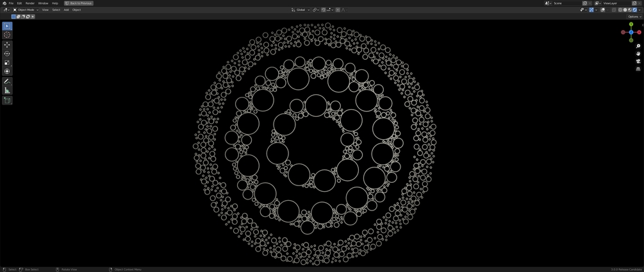
Task: Open the Window menu
Action: (43, 3)
